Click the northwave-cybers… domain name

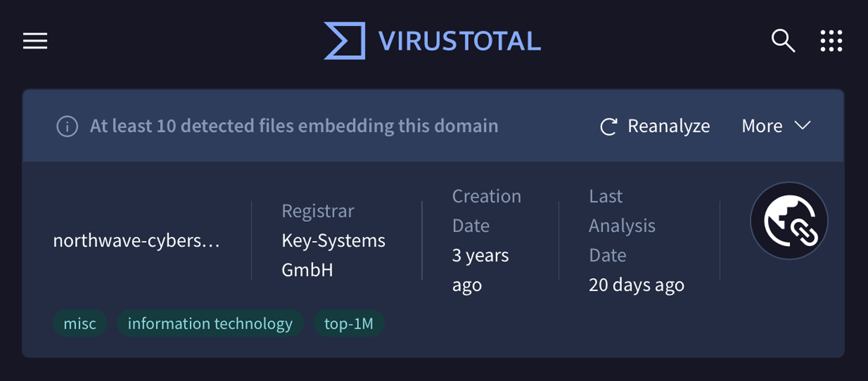(137, 240)
